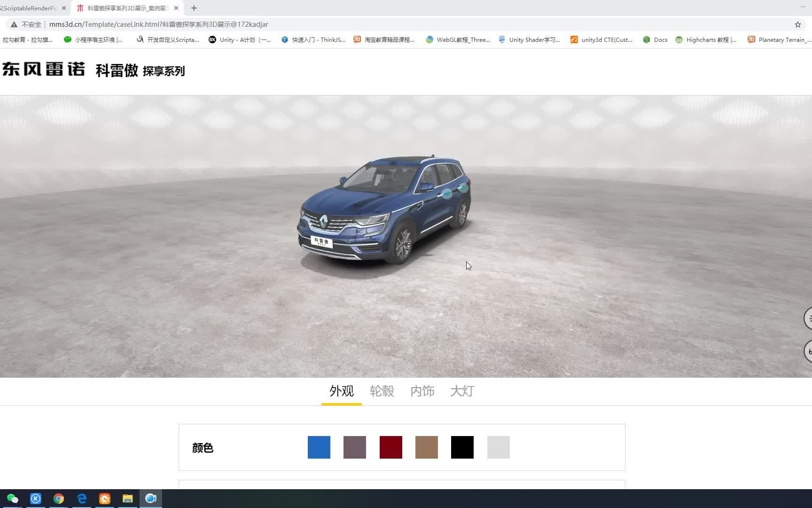The width and height of the screenshot is (812, 508).
Task: Close the 科雷傲探享系列3D展示 browser tab
Action: pos(176,8)
